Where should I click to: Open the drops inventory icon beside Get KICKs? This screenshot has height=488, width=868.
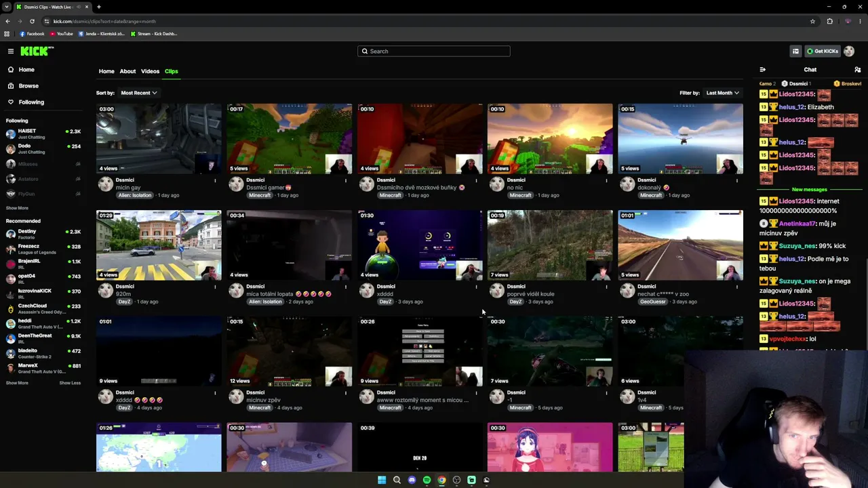coord(795,52)
